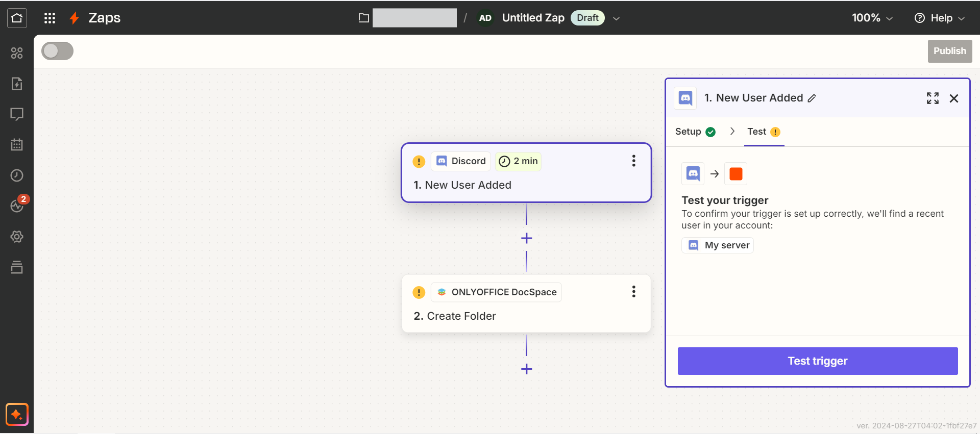Open the sidebar history clock icon

[17, 175]
